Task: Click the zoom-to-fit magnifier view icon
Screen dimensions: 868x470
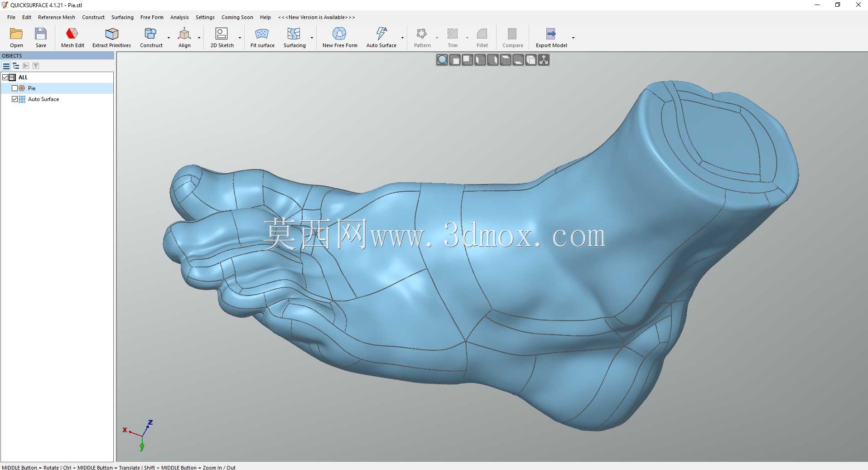Action: [442, 60]
